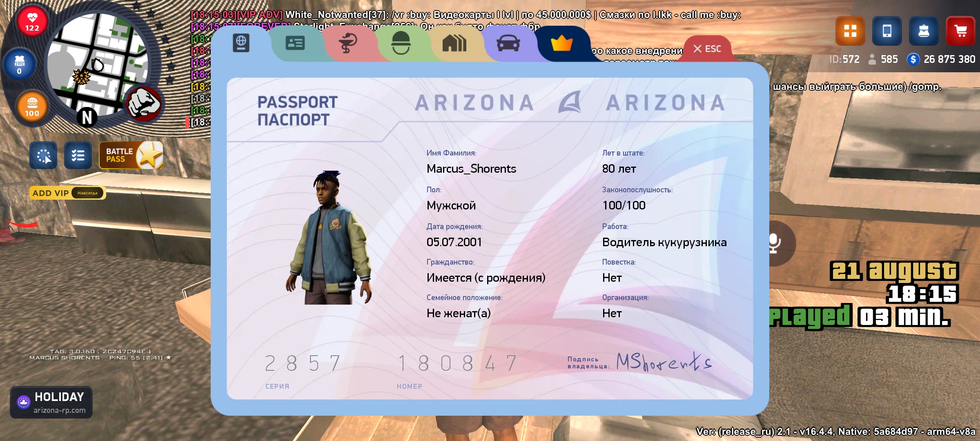Viewport: 980px width, 441px height.
Task: Open the crown VIP tab
Action: point(562,43)
